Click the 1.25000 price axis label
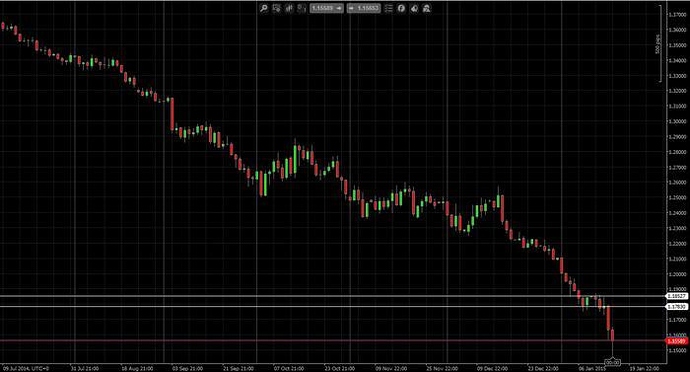This screenshot has width=690, height=372. pos(677,198)
